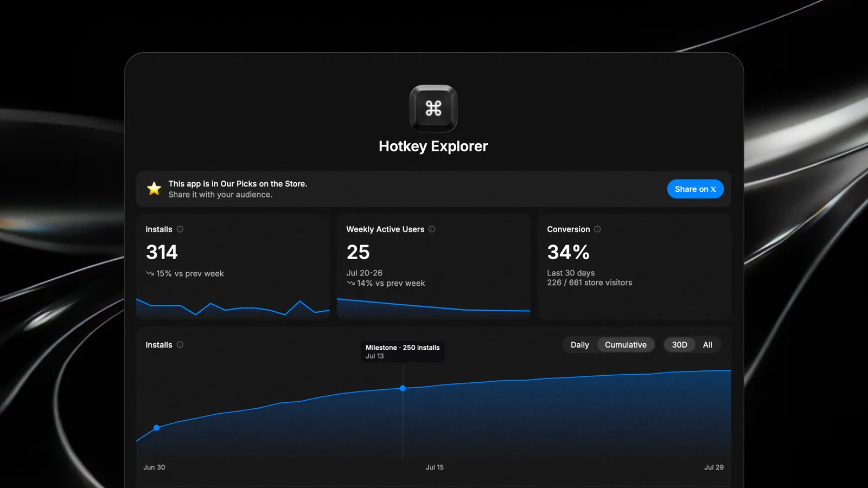Open info icon beside Weekly Active Users
The image size is (868, 488).
point(432,229)
